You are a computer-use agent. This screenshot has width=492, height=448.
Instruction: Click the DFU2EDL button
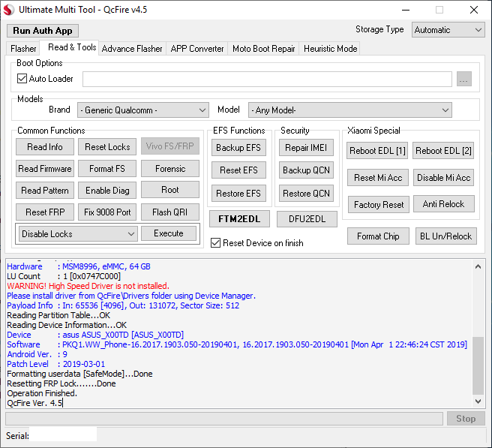click(307, 219)
